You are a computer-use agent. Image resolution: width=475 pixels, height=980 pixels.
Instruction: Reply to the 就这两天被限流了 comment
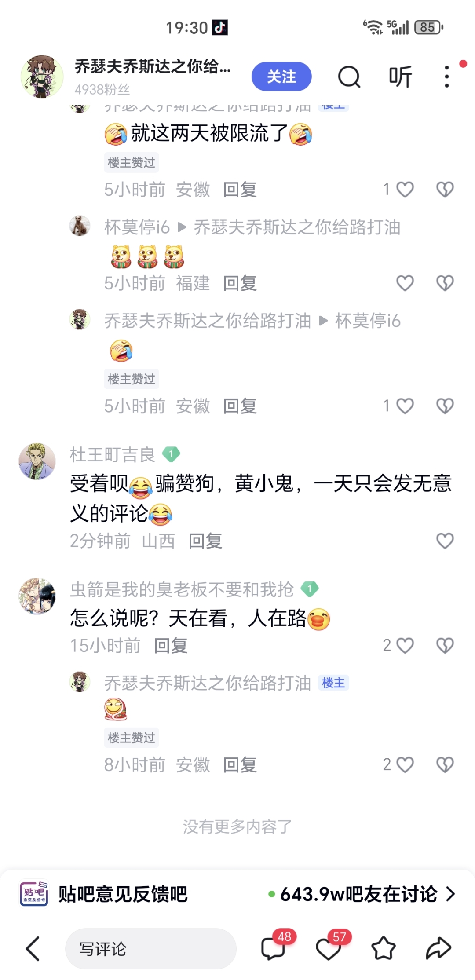[x=240, y=190]
